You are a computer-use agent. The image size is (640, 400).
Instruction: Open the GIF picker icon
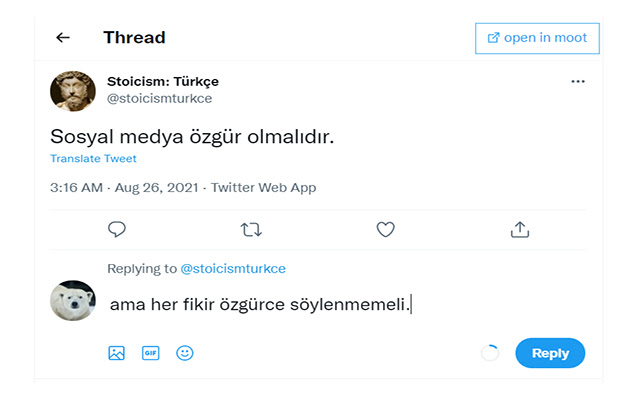click(151, 353)
